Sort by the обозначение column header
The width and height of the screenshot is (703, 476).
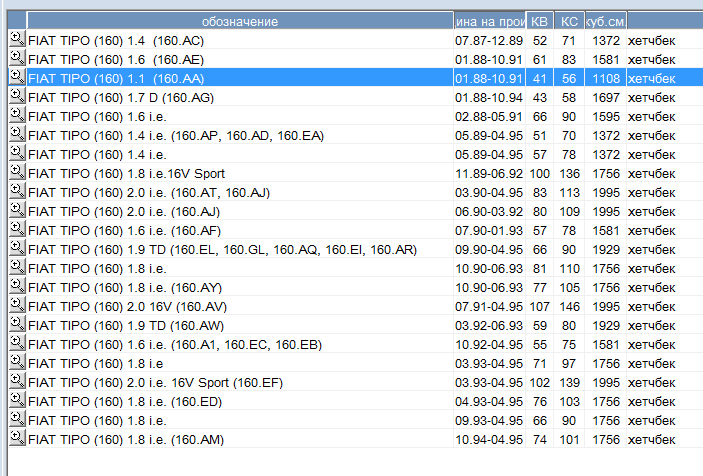(239, 21)
